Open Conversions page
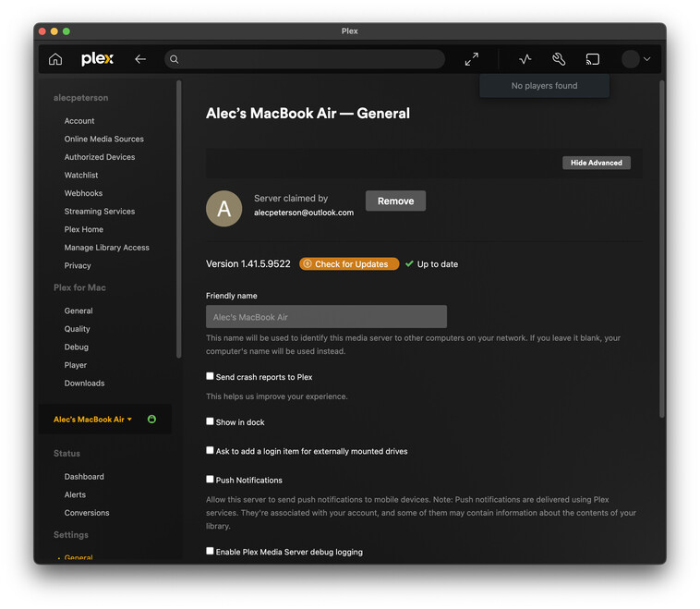This screenshot has height=609, width=700. coord(87,513)
